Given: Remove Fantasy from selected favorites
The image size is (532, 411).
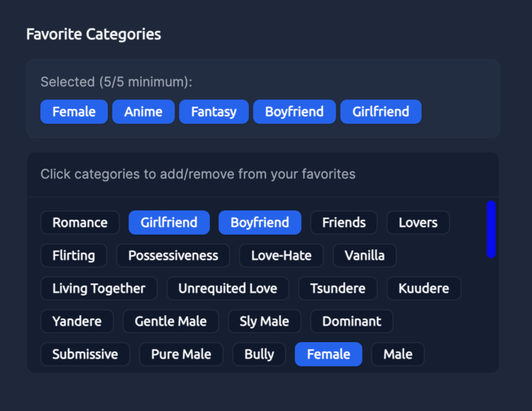Looking at the screenshot, I should pyautogui.click(x=213, y=111).
